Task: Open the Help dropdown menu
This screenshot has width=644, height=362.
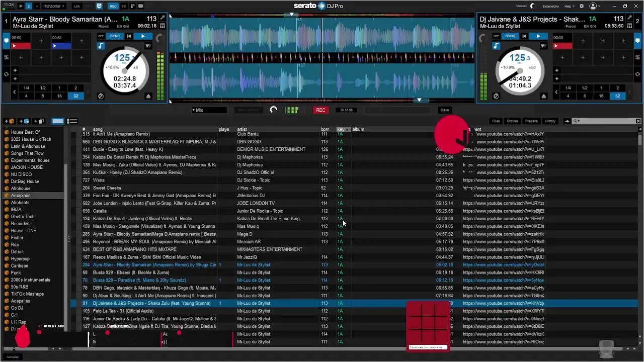Action: point(569,6)
